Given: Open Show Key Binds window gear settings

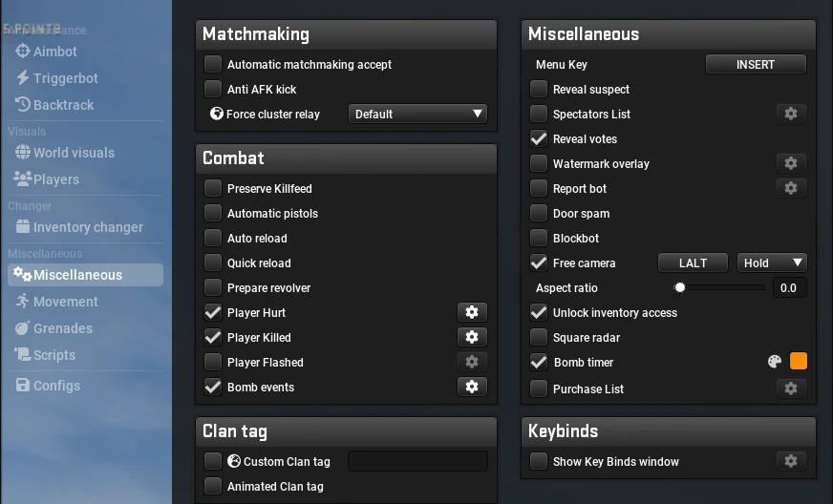Looking at the screenshot, I should pyautogui.click(x=791, y=461).
